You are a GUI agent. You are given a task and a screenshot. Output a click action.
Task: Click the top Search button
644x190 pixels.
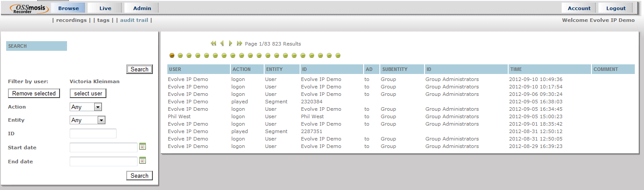(x=139, y=69)
